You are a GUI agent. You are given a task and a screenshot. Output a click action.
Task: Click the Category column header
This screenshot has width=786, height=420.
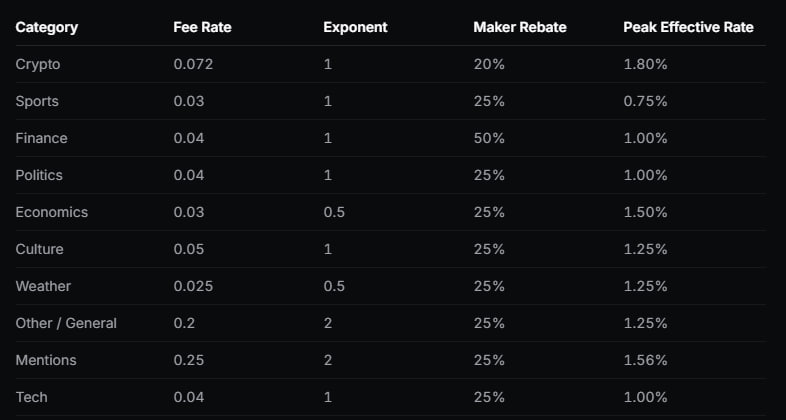tap(47, 27)
